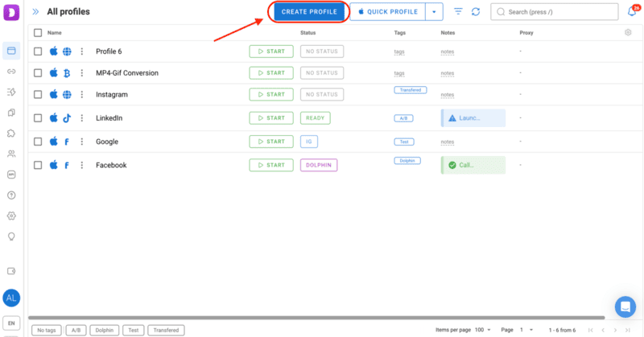Filter by the No tags chip
This screenshot has width=644, height=337.
[47, 330]
